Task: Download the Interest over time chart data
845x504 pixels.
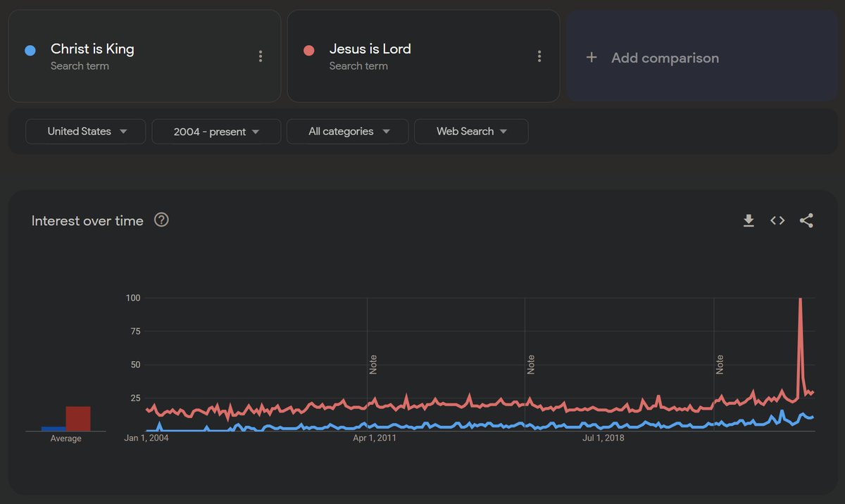Action: coord(749,221)
